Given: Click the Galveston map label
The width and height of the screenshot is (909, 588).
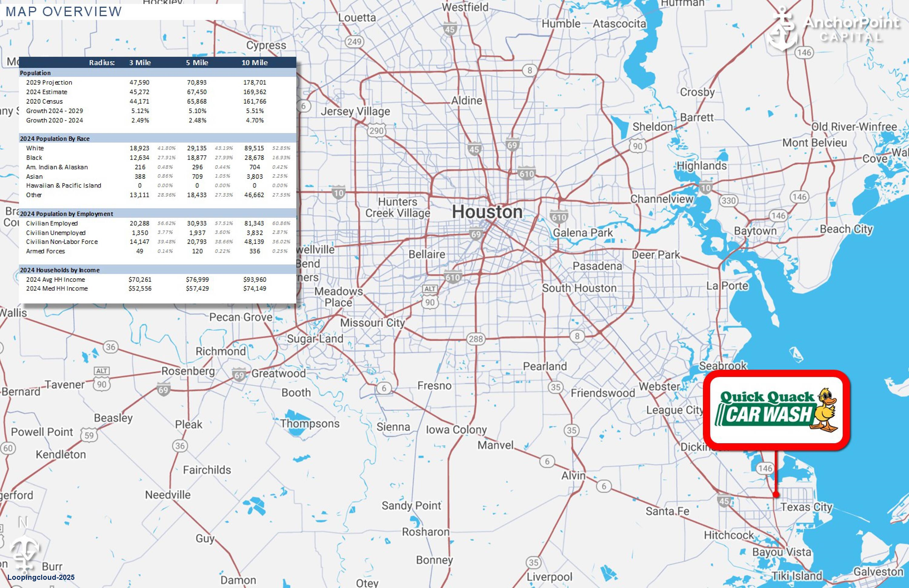Looking at the screenshot, I should click(878, 572).
